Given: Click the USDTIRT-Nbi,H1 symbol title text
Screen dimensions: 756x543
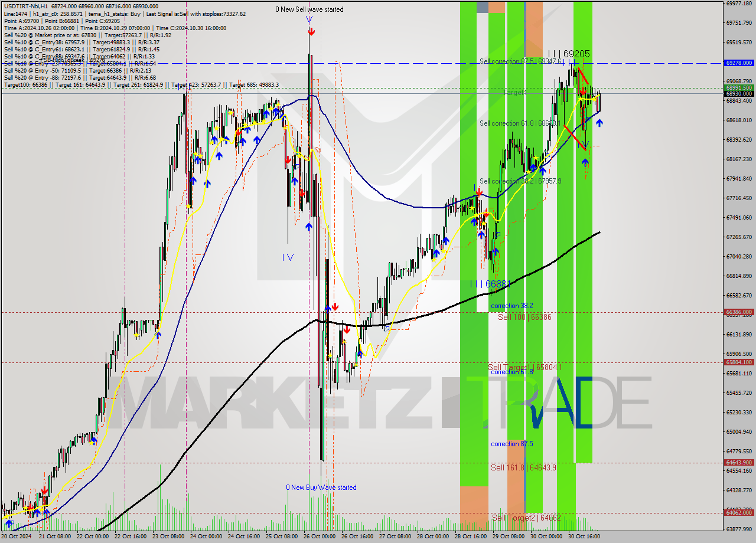Looking at the screenshot, I should 25,6.
